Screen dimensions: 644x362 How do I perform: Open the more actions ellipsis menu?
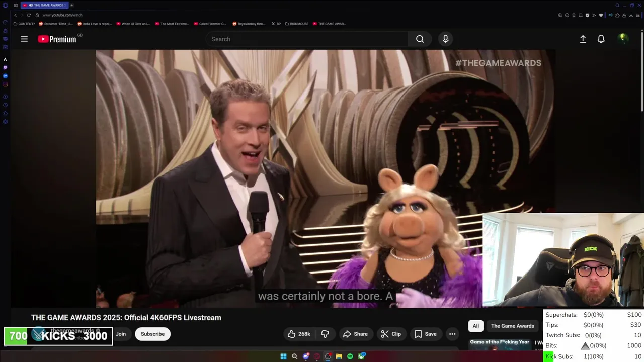click(452, 334)
